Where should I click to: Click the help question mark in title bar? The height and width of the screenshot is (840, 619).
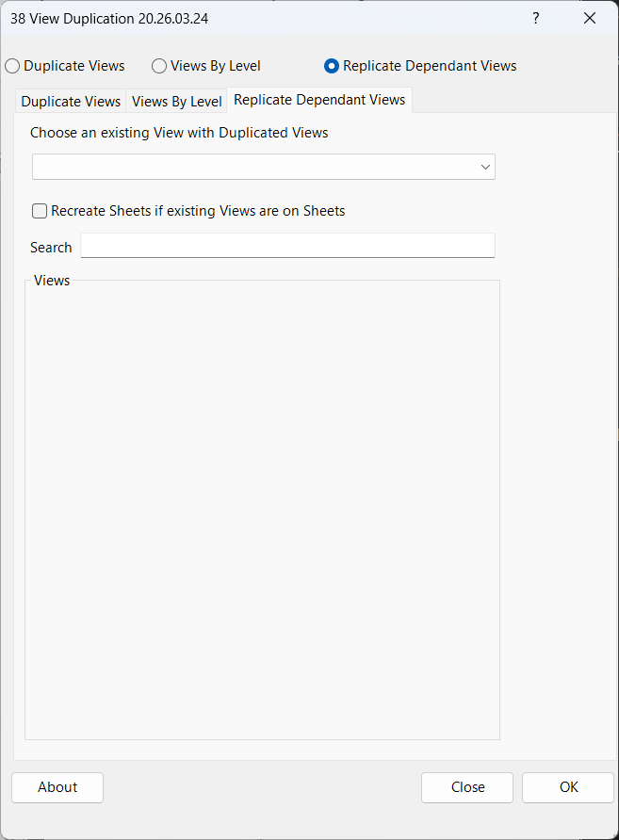click(x=535, y=18)
